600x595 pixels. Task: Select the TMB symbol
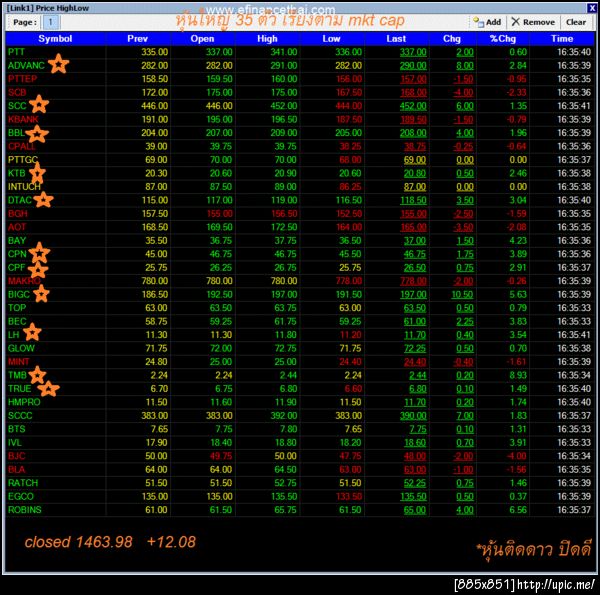[17, 375]
